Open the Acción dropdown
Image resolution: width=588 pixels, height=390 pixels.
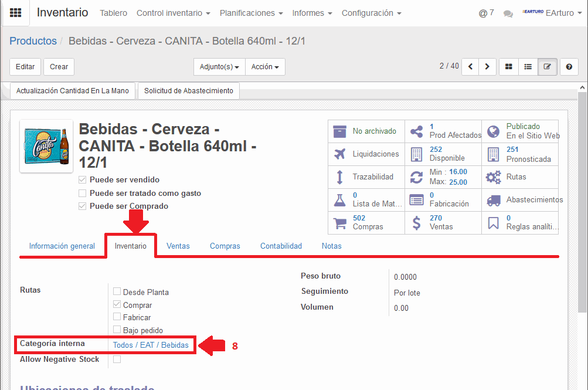pyautogui.click(x=265, y=67)
